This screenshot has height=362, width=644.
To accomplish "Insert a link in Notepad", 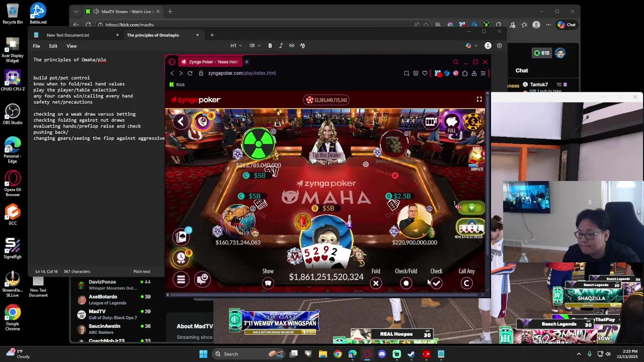I will (291, 46).
